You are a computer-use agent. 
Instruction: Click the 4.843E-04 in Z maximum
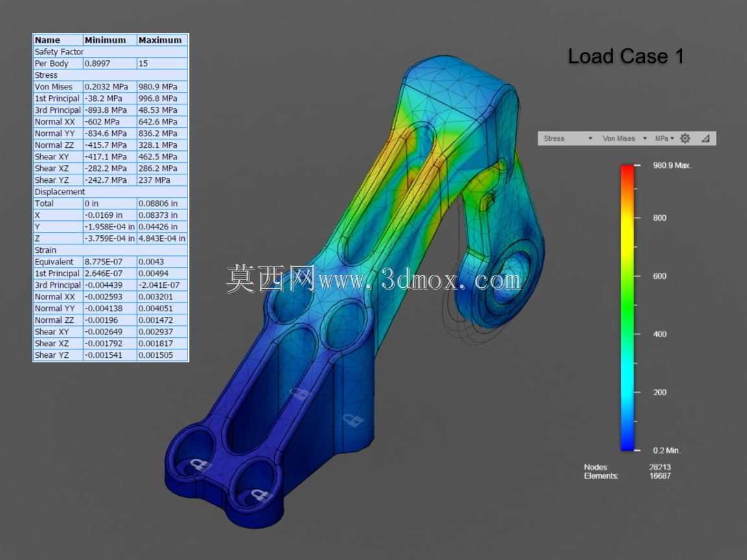(163, 239)
